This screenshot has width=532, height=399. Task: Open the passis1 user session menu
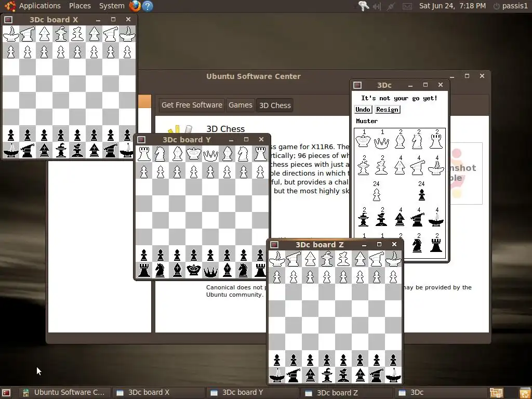tap(511, 6)
